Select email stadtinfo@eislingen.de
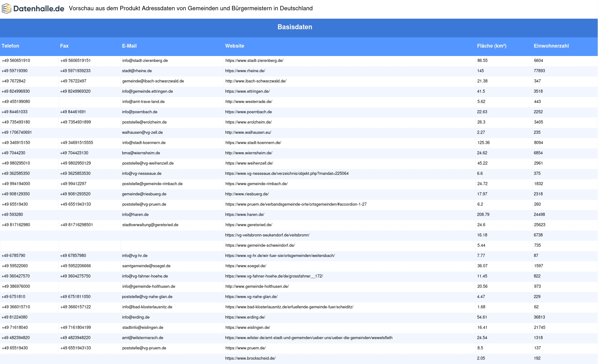This screenshot has height=364, width=598. click(x=143, y=328)
